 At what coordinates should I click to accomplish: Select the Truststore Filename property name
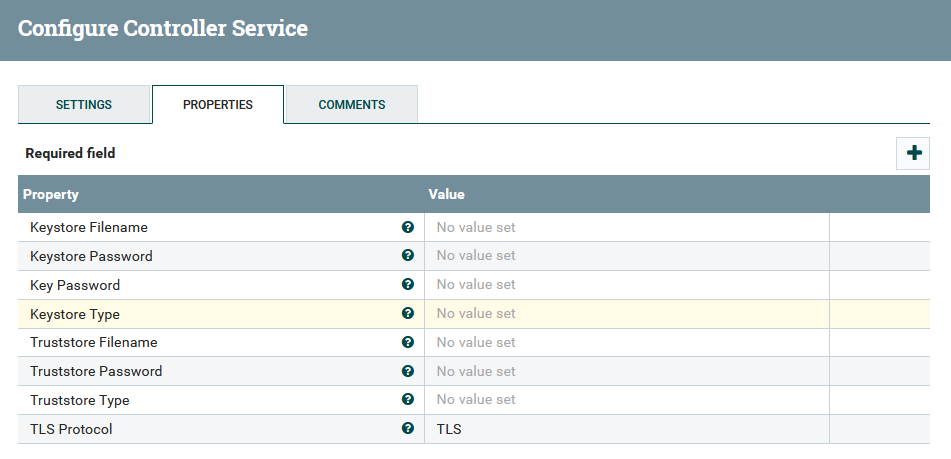pyautogui.click(x=93, y=343)
